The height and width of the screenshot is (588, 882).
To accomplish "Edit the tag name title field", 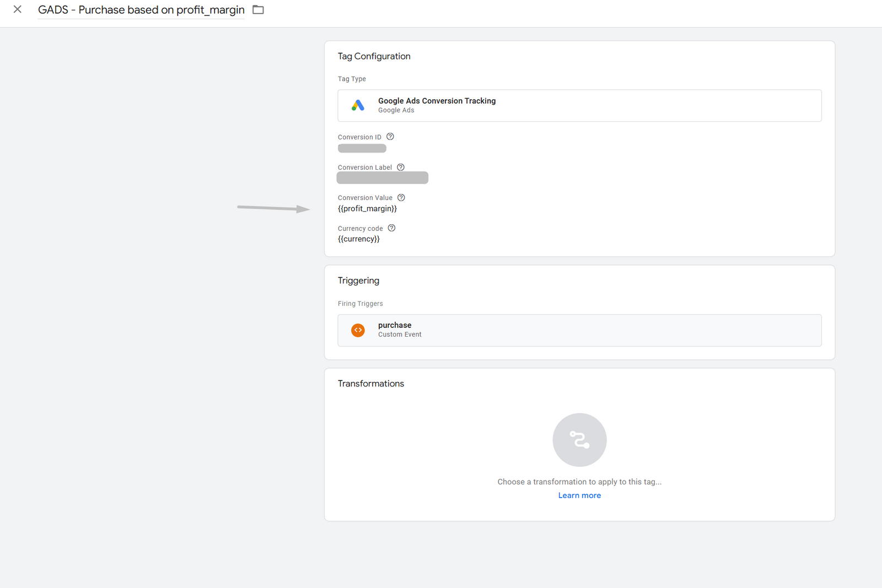I will pyautogui.click(x=141, y=10).
